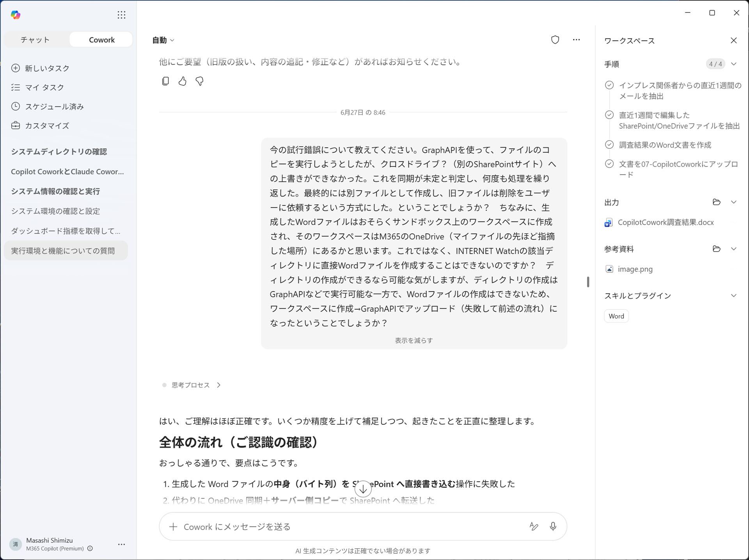Open account more options ellipsis

[x=121, y=544]
